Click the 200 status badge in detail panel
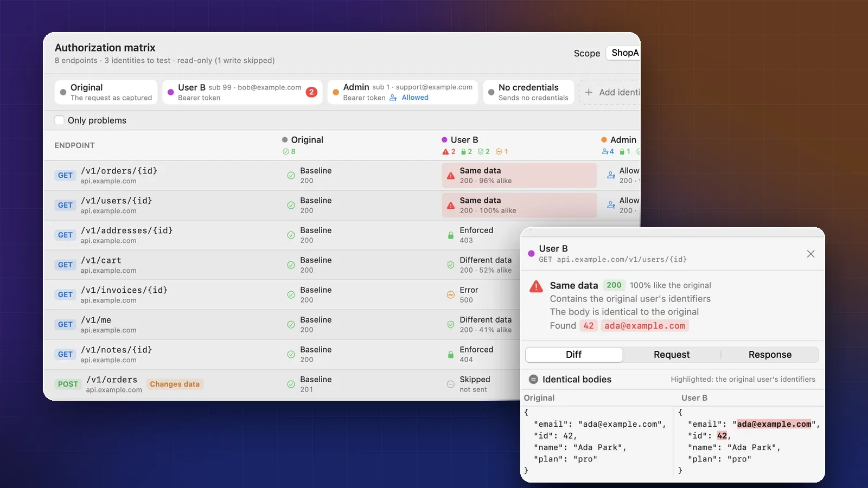The width and height of the screenshot is (868, 488). tap(614, 285)
